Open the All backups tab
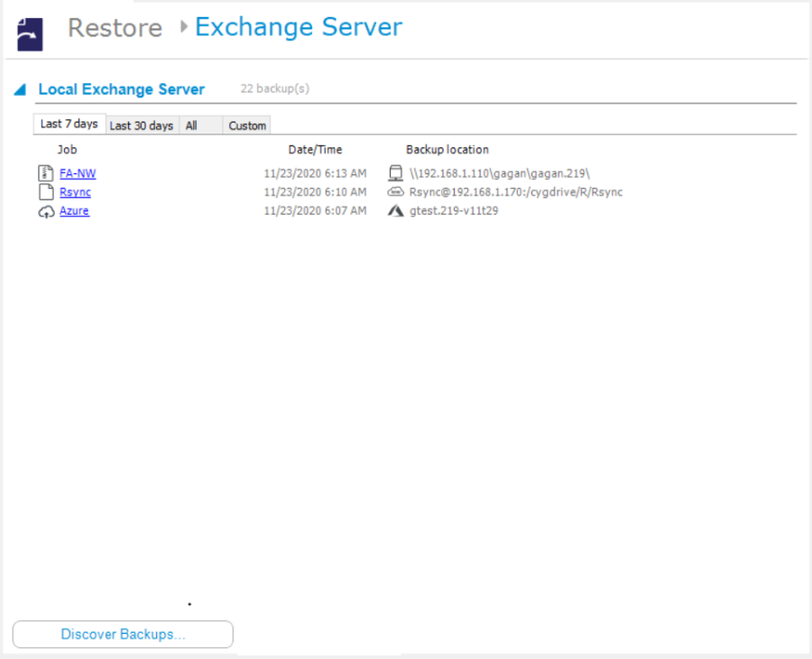This screenshot has height=659, width=812. coord(192,125)
